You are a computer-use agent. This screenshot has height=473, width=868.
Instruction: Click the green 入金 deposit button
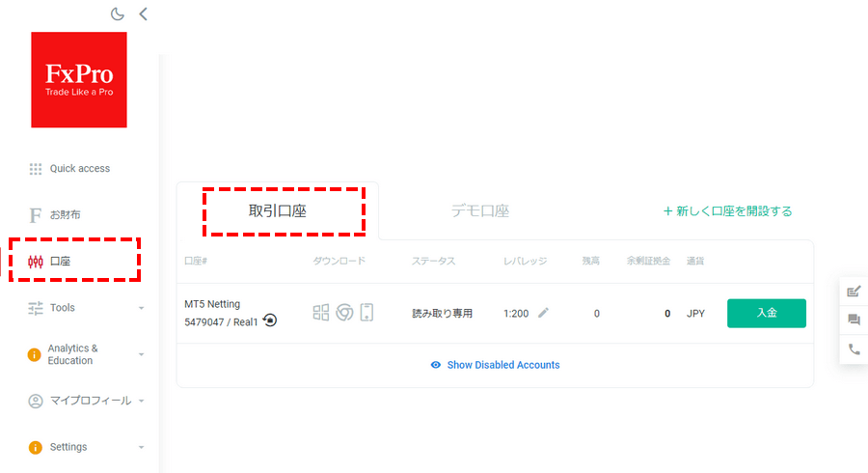767,313
